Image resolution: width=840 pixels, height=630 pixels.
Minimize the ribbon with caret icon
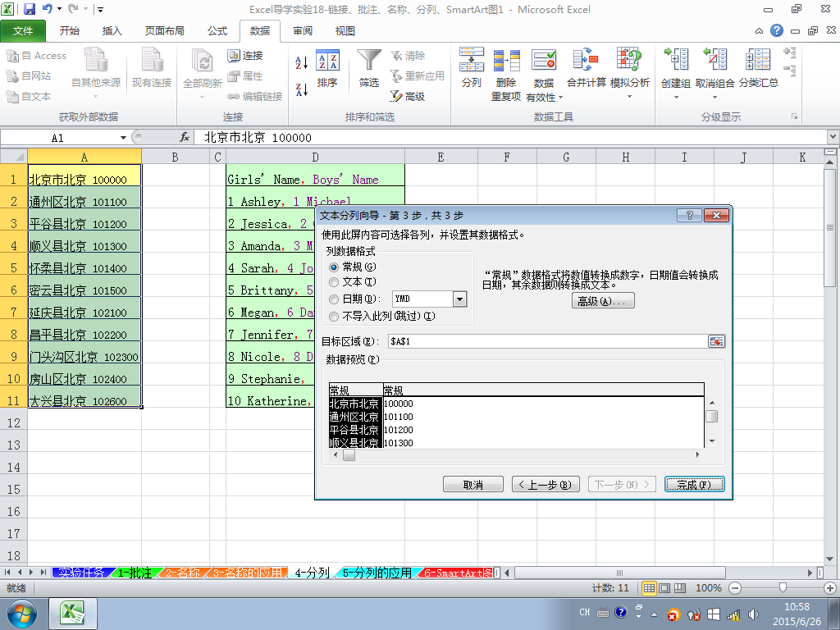[759, 30]
